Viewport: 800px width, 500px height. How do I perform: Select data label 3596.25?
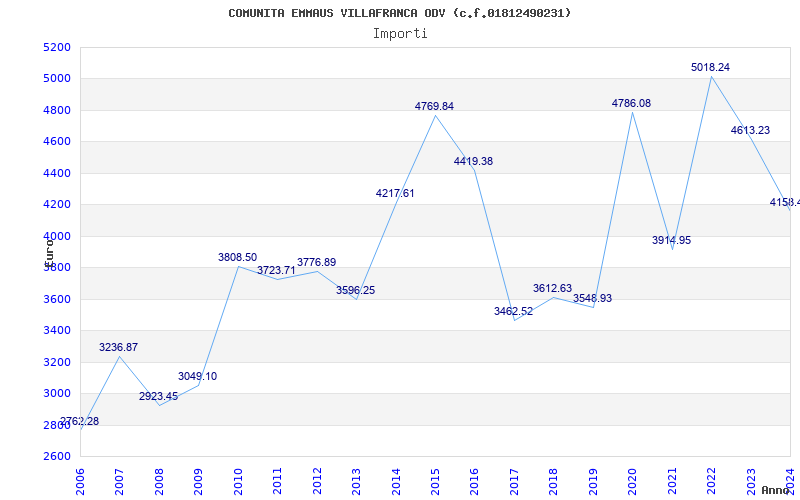coord(356,290)
